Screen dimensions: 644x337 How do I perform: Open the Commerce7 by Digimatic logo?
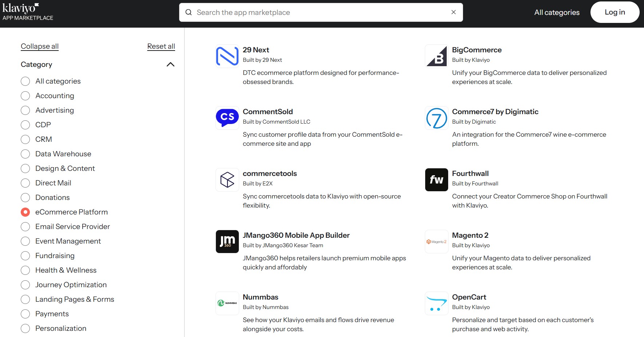tap(436, 118)
